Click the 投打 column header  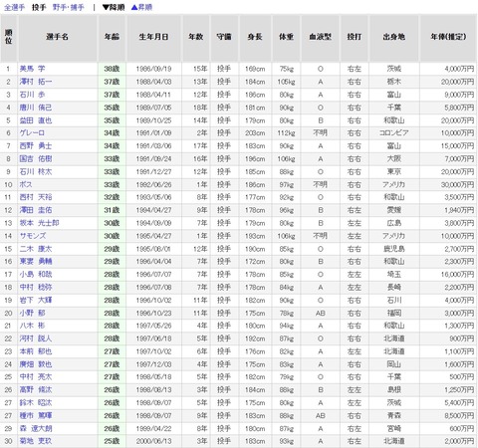(355, 37)
